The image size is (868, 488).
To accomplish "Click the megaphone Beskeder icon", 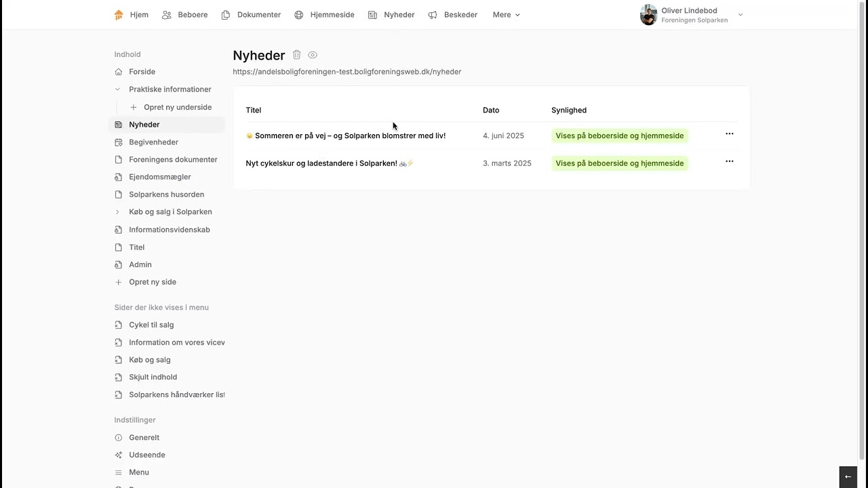I will coord(433,15).
